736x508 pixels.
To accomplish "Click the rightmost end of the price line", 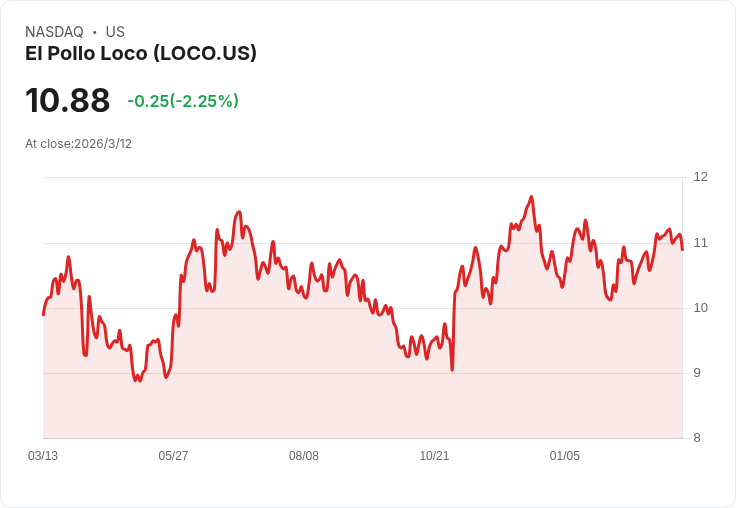I will click(682, 249).
